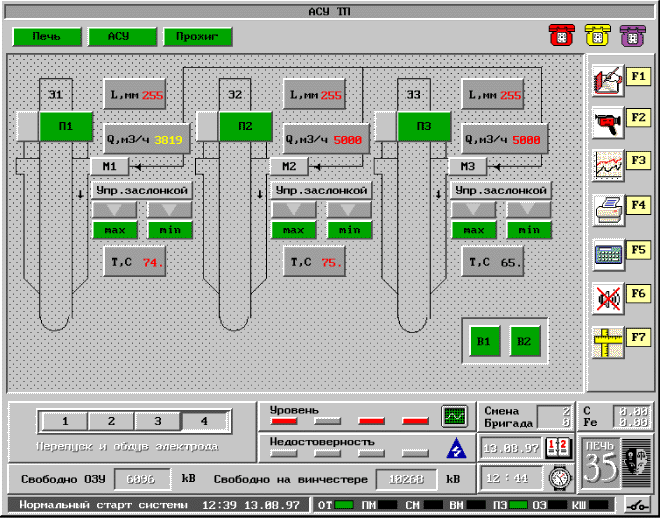The height and width of the screenshot is (518, 660).
Task: Toggle pump П1 green button
Action: click(x=66, y=127)
